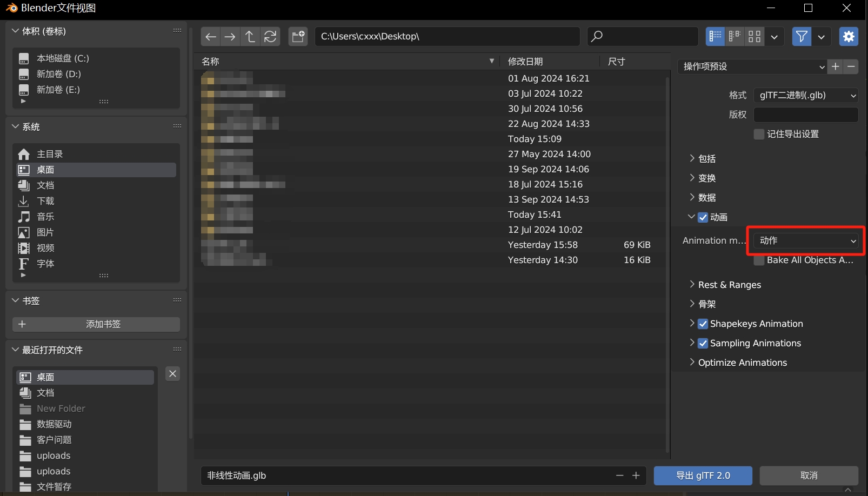The image size is (868, 496).
Task: Go back to previous folder
Action: tap(211, 36)
